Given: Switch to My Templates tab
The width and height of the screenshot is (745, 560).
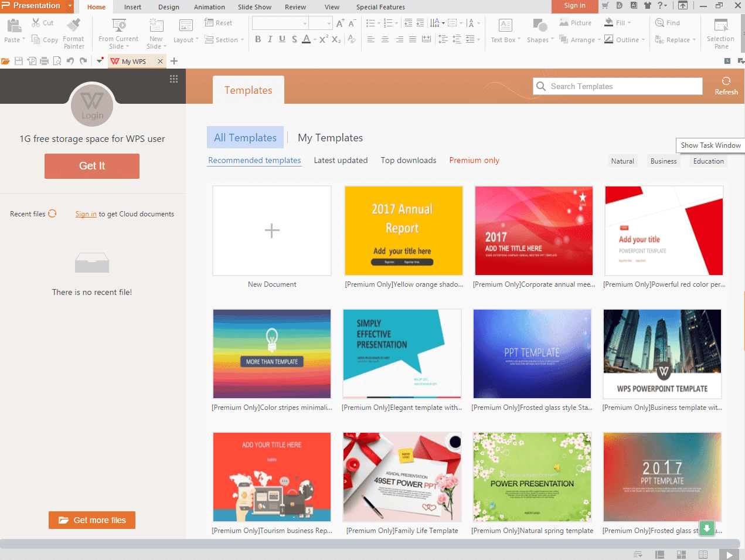Looking at the screenshot, I should tap(330, 138).
